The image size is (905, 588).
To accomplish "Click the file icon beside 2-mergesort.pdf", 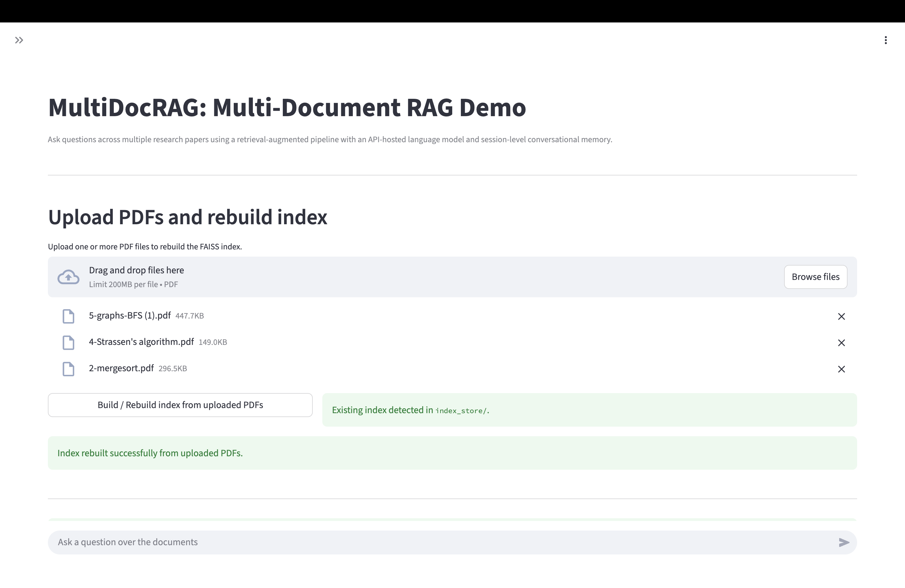I will coord(69,369).
